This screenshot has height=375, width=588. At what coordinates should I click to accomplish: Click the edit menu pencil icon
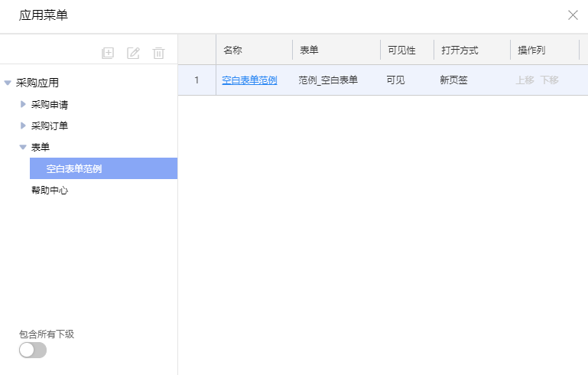[x=133, y=53]
